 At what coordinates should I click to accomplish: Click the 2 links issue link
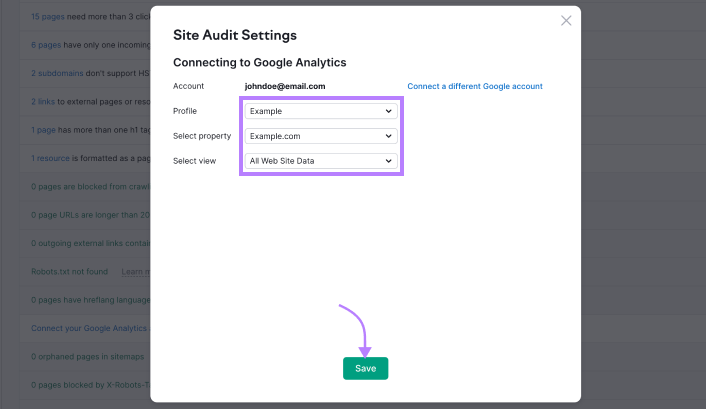pyautogui.click(x=42, y=101)
